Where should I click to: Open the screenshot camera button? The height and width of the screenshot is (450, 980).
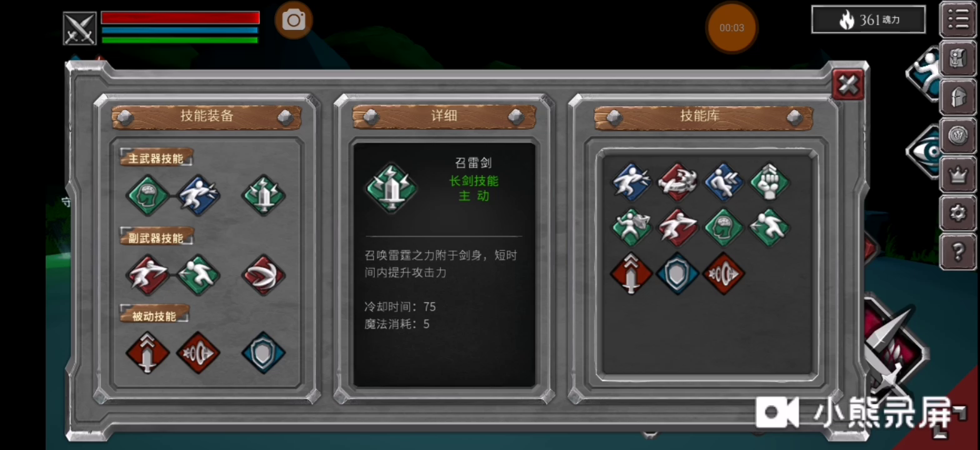click(294, 20)
